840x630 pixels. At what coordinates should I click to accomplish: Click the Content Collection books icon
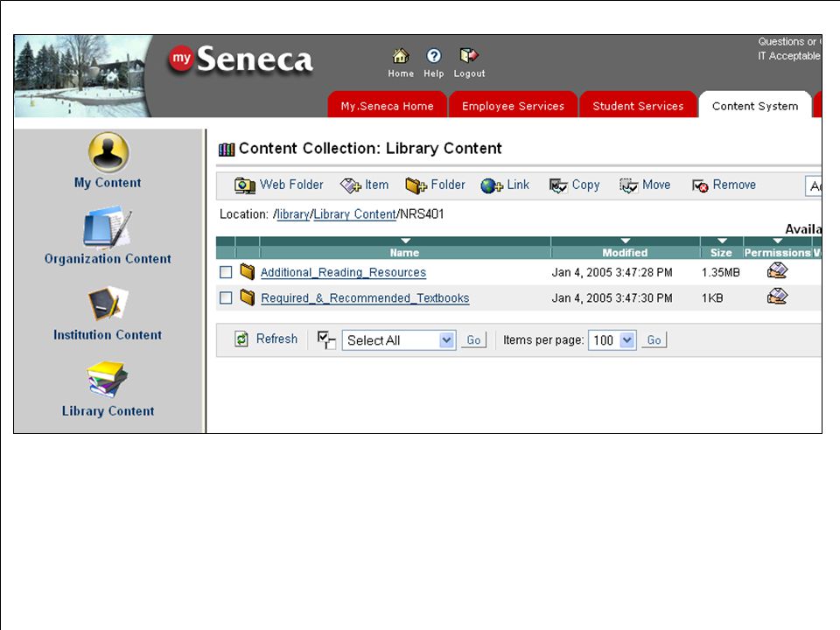coord(227,150)
